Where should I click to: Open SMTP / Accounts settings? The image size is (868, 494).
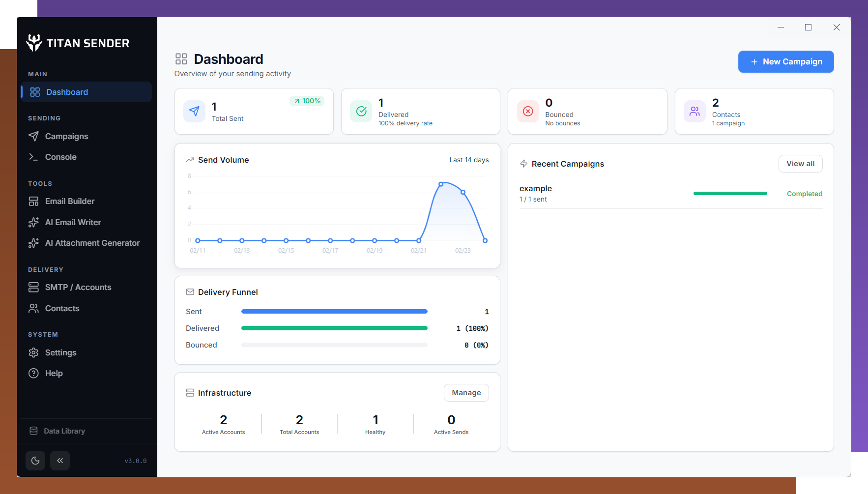(78, 287)
